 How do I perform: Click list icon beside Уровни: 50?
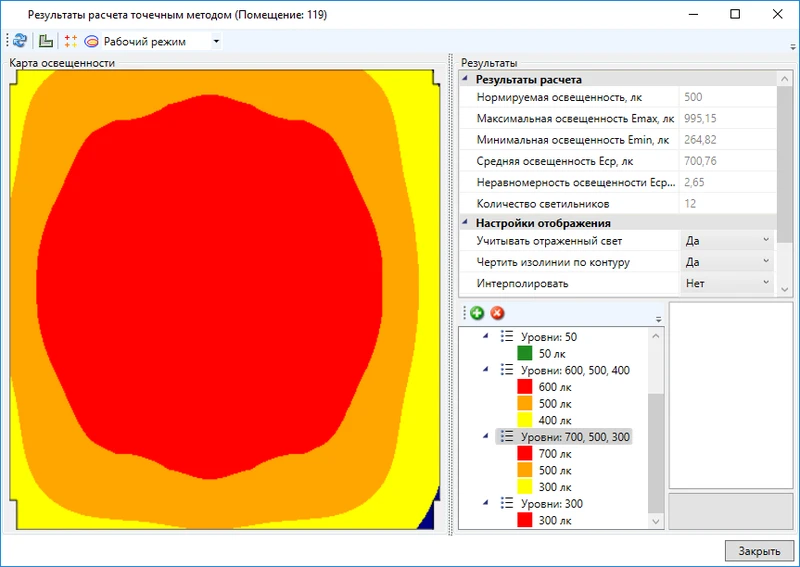click(506, 337)
